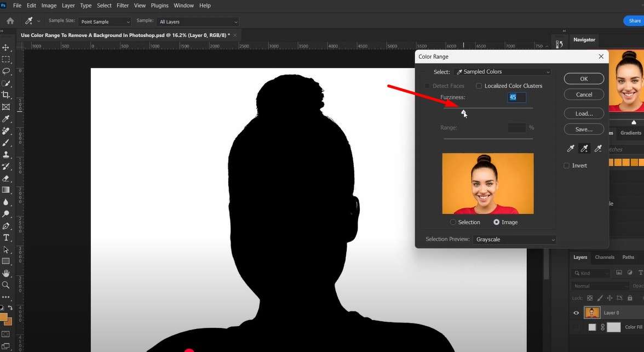Confirm Color Range with OK
This screenshot has width=644, height=352.
584,78
